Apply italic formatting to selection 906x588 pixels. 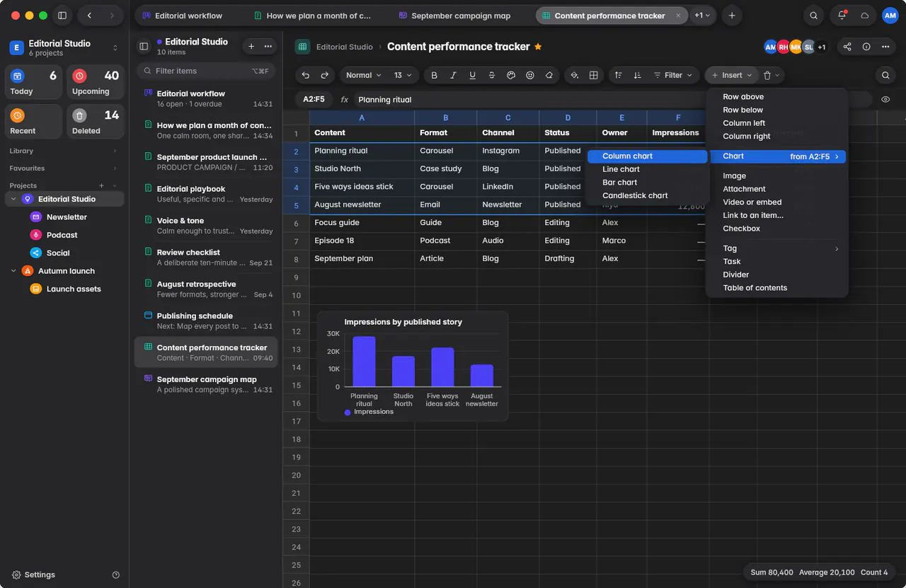(x=454, y=75)
